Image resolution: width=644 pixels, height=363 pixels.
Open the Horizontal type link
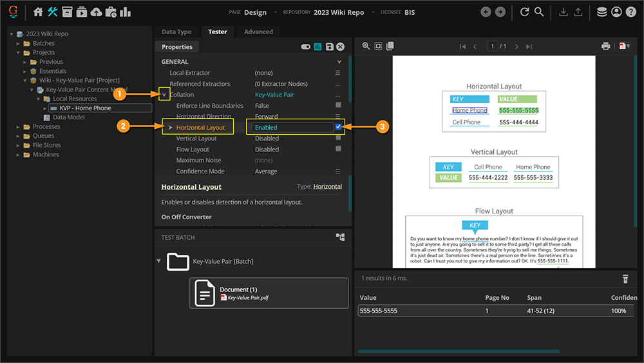point(327,187)
